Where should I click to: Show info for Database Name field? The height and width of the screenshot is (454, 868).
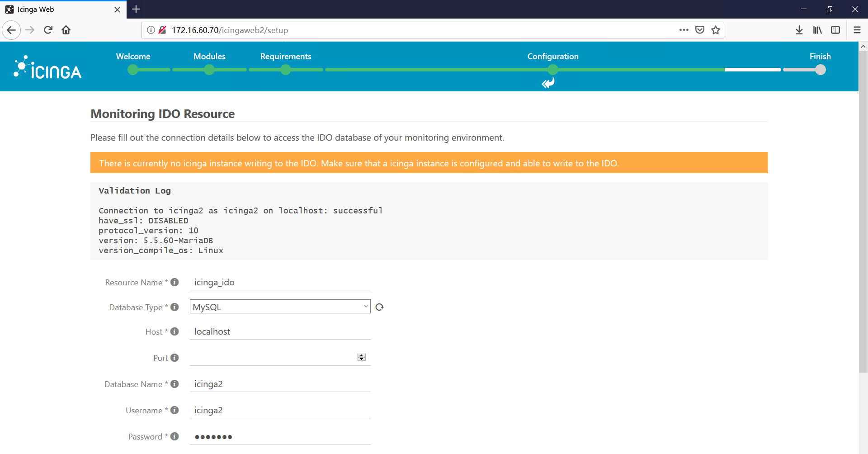pos(175,384)
